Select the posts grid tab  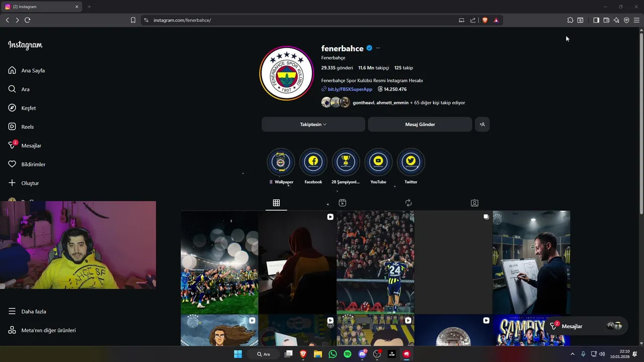276,203
